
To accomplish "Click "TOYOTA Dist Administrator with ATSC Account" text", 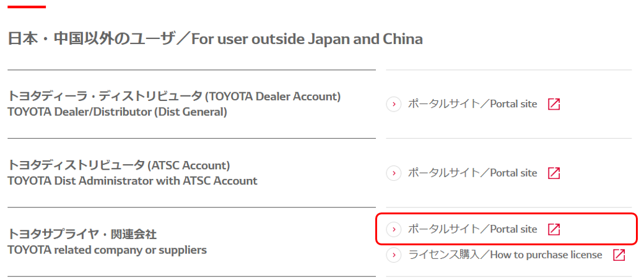I will [x=132, y=181].
